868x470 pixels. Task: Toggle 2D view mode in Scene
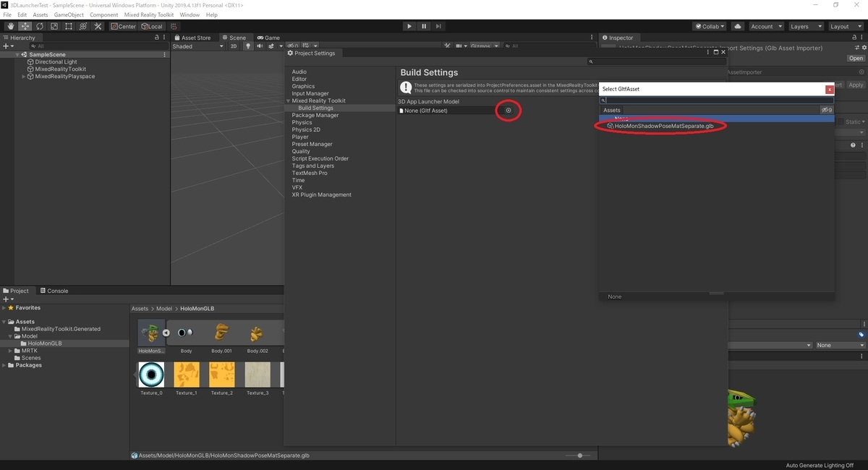click(x=234, y=46)
